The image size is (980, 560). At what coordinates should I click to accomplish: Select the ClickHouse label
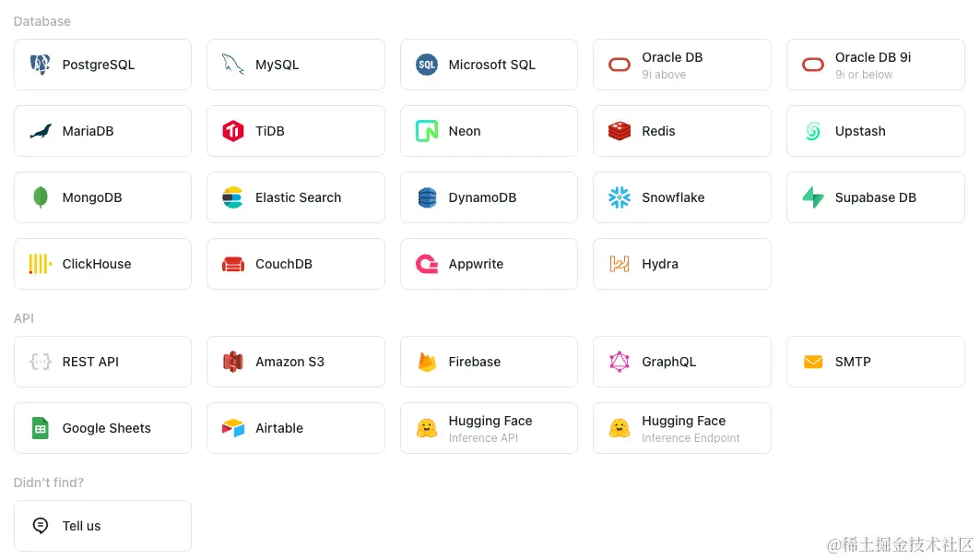point(96,264)
